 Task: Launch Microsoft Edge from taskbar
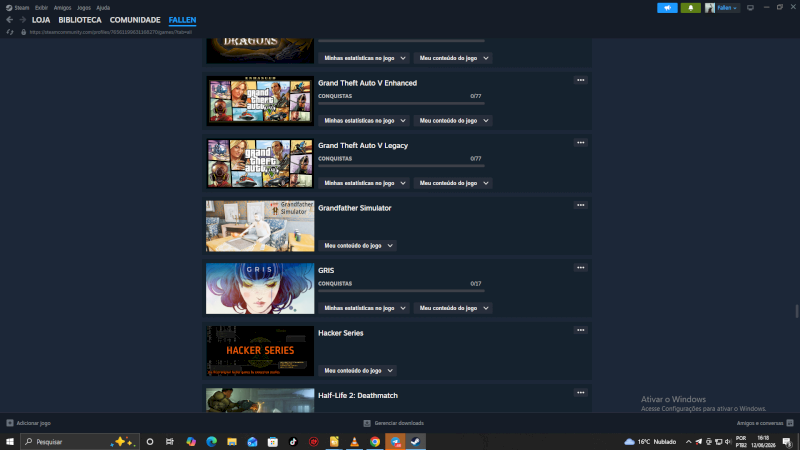[211, 442]
